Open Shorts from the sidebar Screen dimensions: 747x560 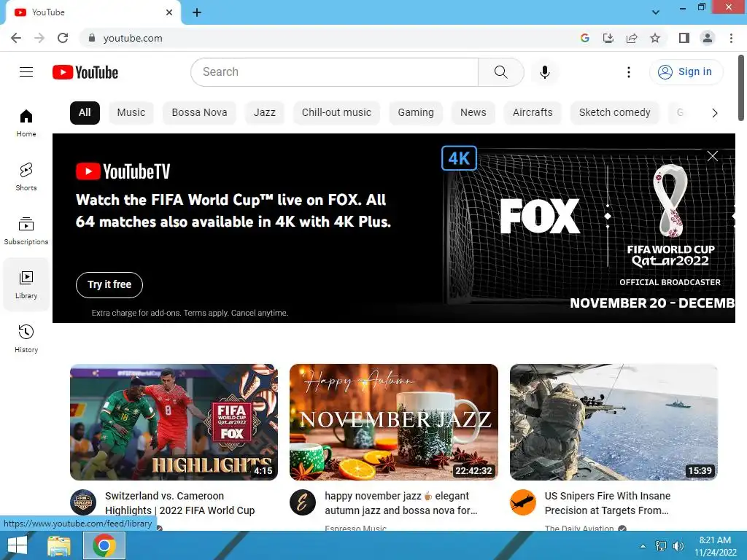tap(26, 177)
